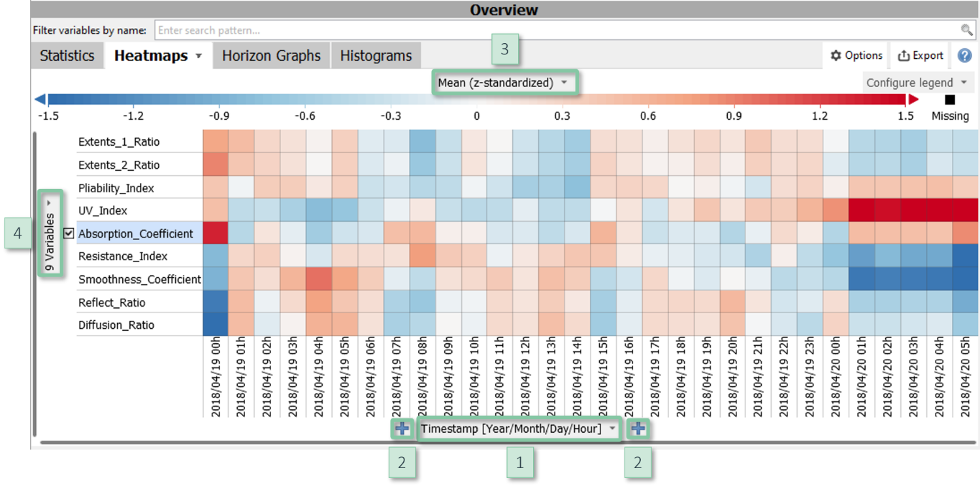Click the filter variables search field
980x491 pixels.
coord(555,30)
